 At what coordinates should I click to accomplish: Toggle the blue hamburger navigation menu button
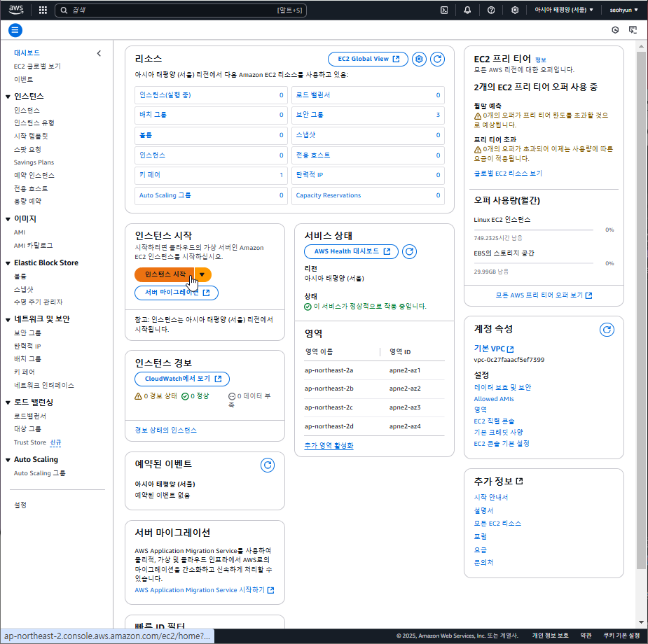(x=15, y=30)
